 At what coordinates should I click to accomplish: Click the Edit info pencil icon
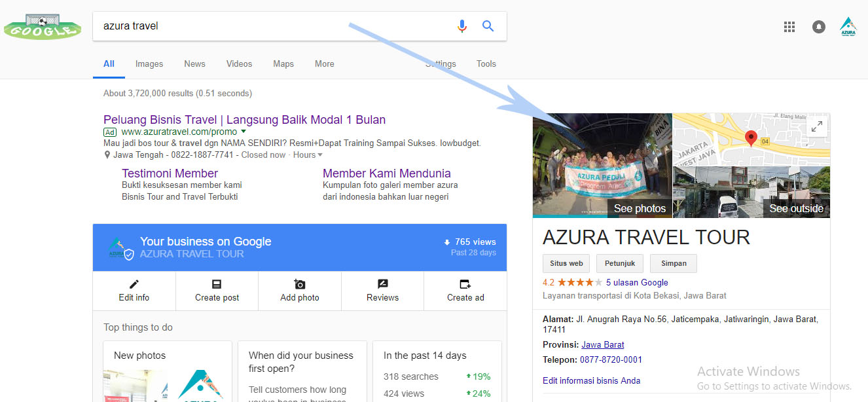tap(134, 284)
